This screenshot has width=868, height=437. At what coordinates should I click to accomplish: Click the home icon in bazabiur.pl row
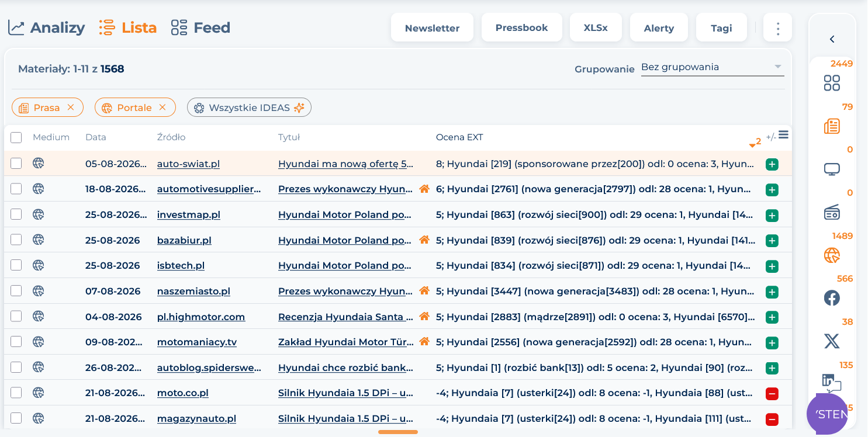tap(424, 240)
